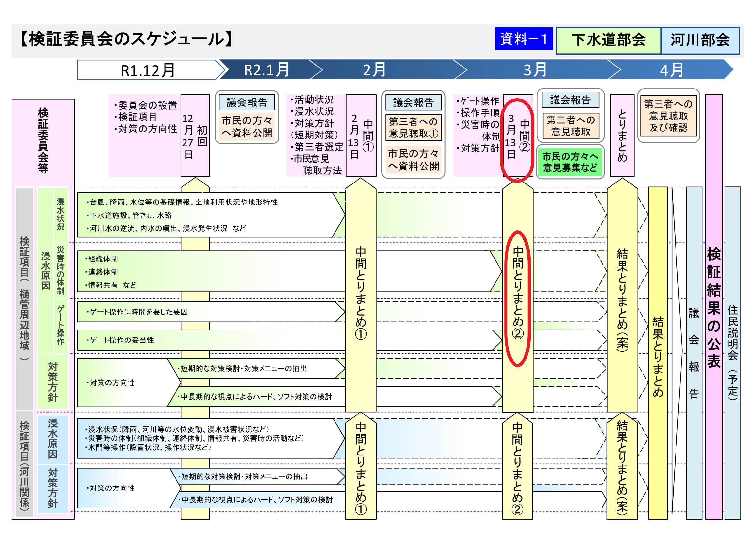Screen dimensions: 756x534
Task: Click the gray 検証項目(河川関係) label
Action: [25, 464]
